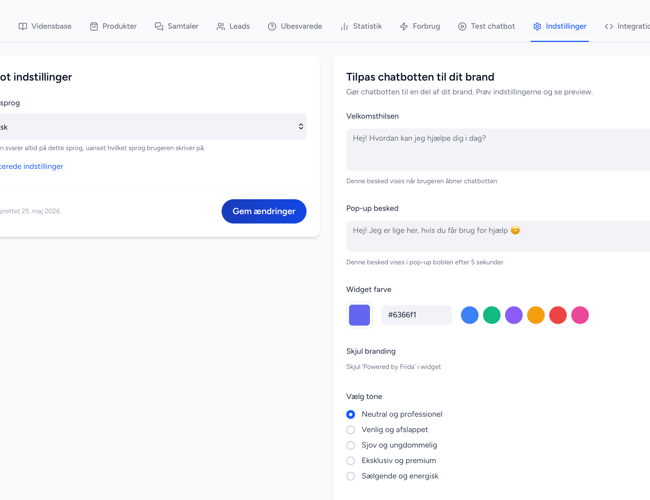Viewport: 650px width, 500px height.
Task: Click into the Velkomsthilsen text field
Action: pyautogui.click(x=498, y=149)
